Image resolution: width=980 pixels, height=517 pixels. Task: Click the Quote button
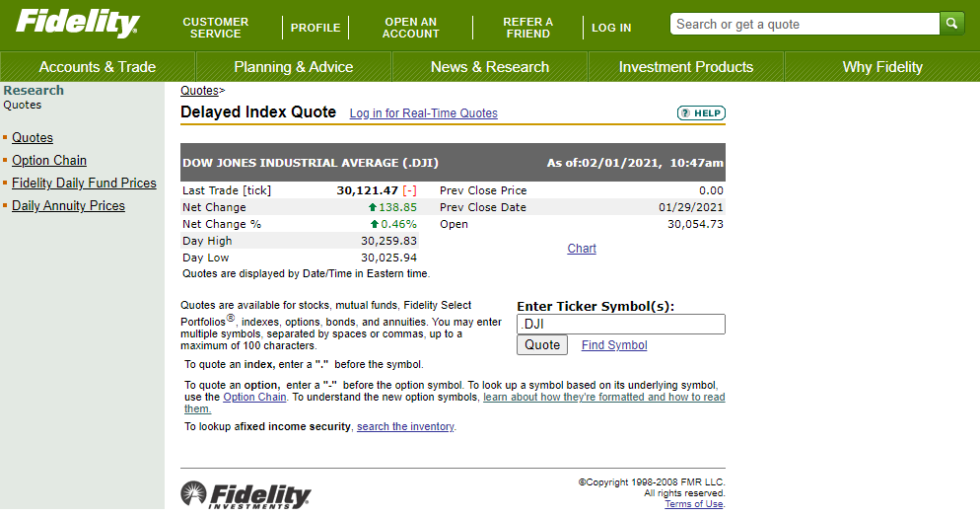click(x=542, y=345)
